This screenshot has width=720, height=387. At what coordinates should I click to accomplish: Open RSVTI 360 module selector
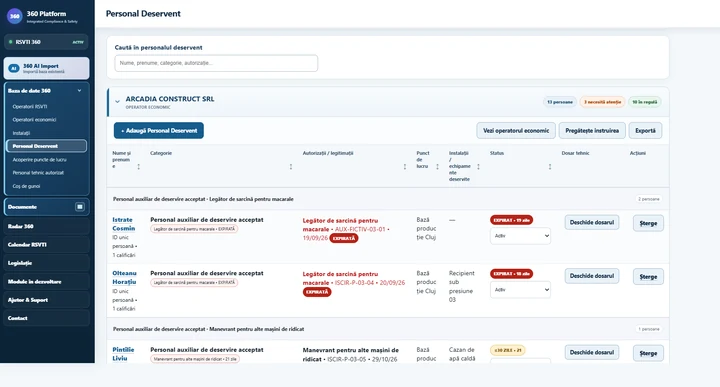point(46,42)
